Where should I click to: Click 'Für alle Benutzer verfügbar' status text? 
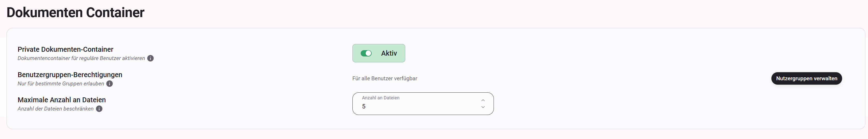pyautogui.click(x=385, y=78)
